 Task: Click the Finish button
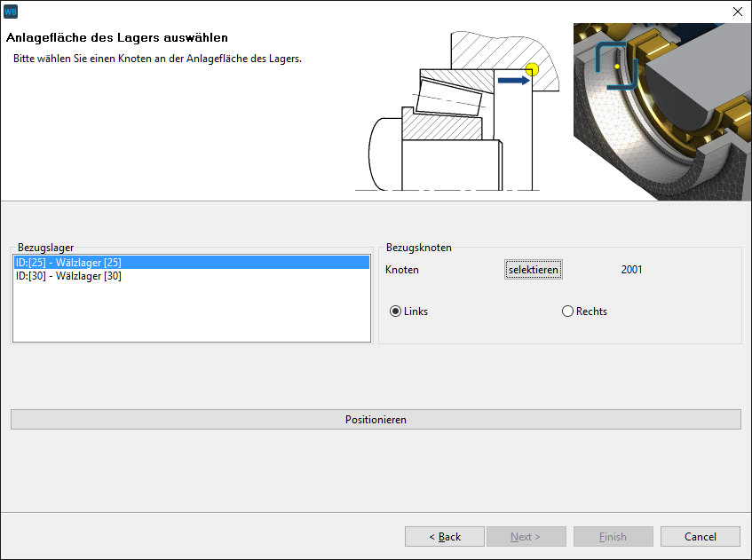pos(613,537)
